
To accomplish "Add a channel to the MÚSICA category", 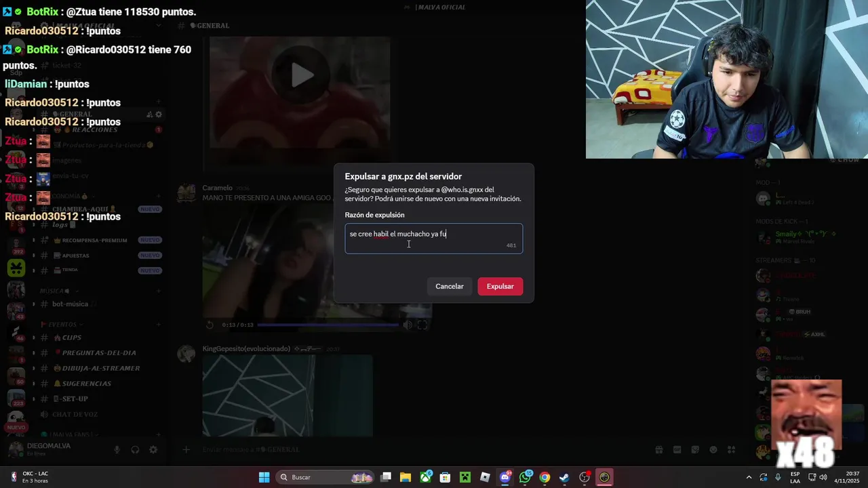I will coord(158,291).
